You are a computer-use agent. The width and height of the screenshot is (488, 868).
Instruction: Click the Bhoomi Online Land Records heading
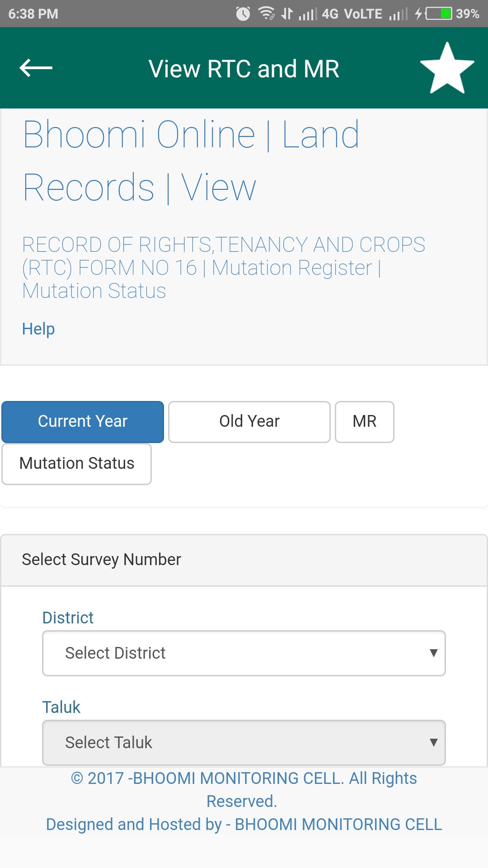pyautogui.click(x=191, y=160)
